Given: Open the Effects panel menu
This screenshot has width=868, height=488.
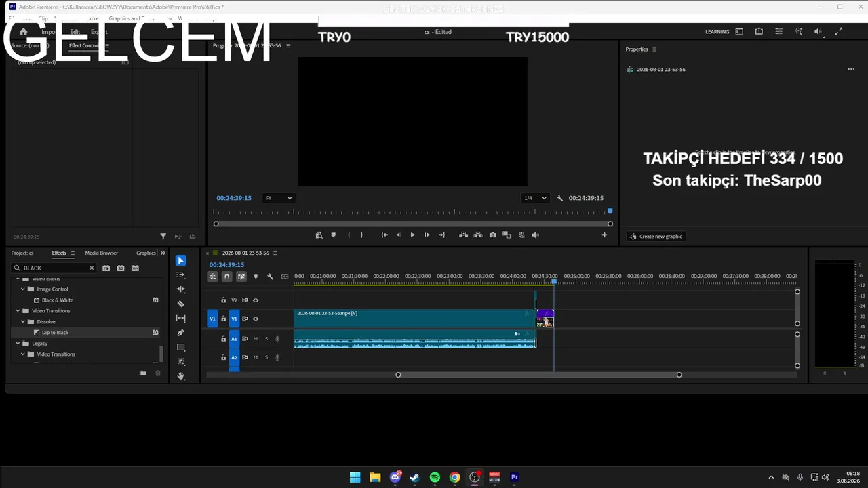Looking at the screenshot, I should pos(73,253).
